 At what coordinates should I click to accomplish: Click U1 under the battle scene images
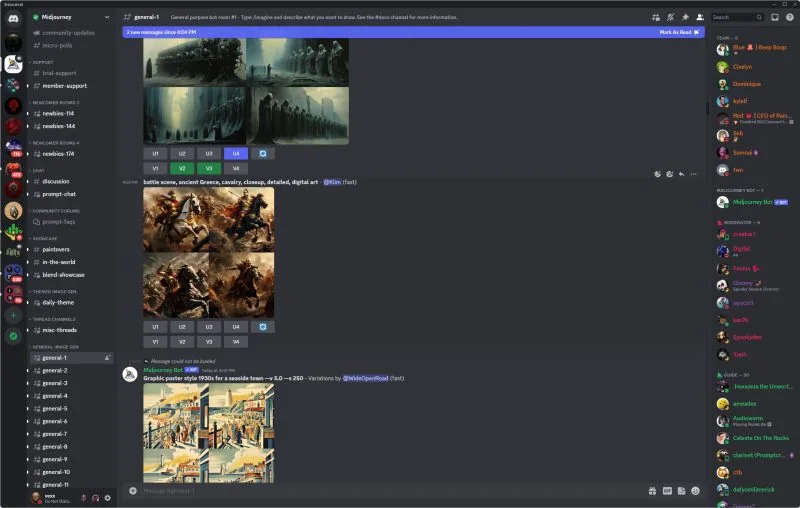pos(156,327)
